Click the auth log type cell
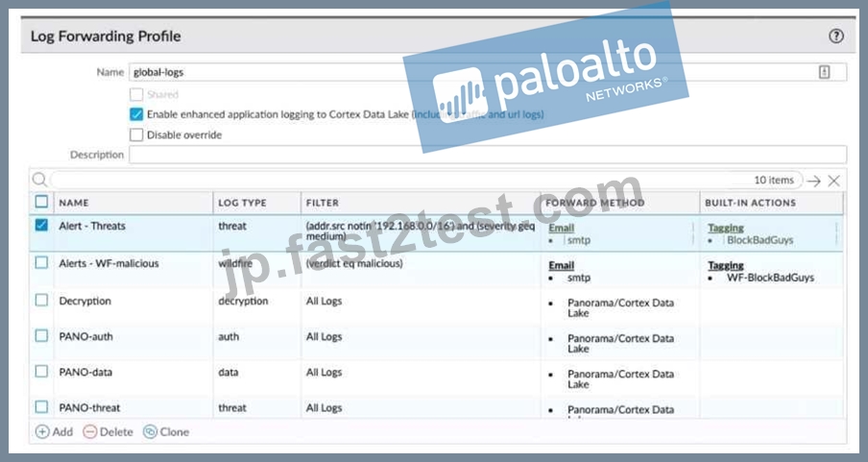The width and height of the screenshot is (868, 462). click(229, 337)
